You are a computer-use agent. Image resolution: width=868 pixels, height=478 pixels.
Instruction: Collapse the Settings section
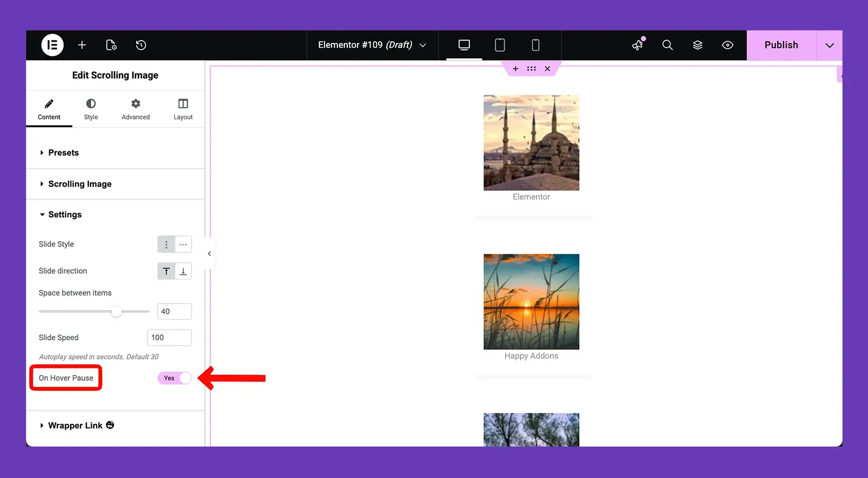point(115,215)
